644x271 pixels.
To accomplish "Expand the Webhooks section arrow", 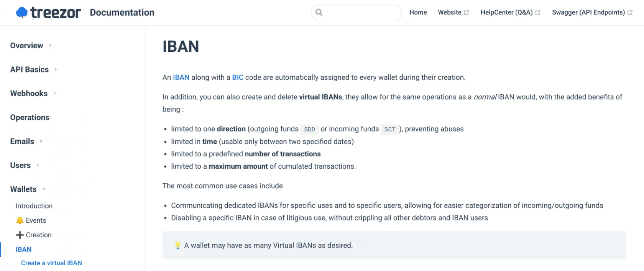I will (x=55, y=93).
